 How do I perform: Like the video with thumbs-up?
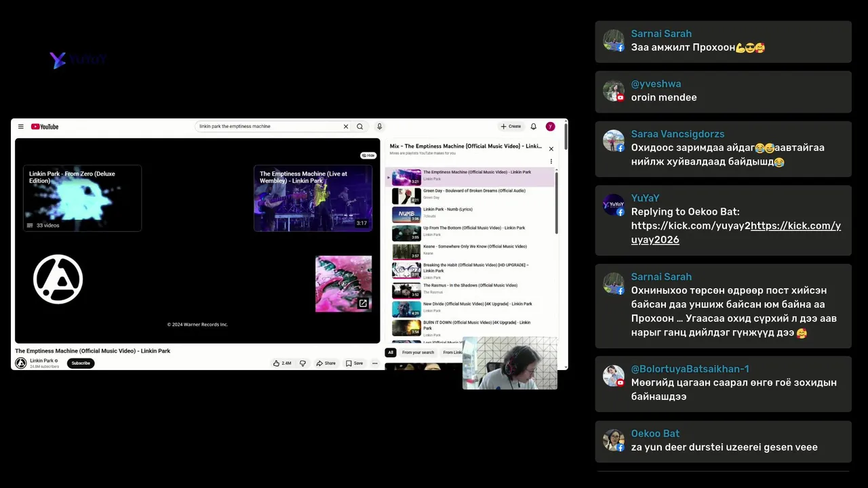[282, 363]
